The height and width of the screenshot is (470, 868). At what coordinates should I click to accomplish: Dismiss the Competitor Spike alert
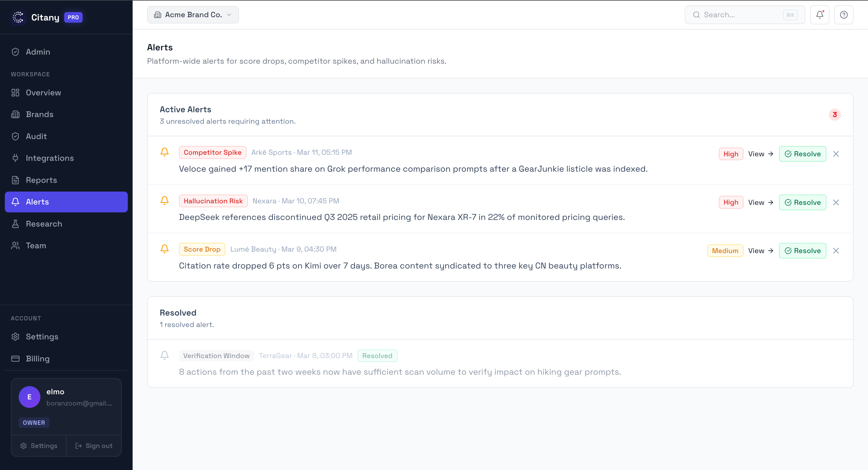[836, 154]
